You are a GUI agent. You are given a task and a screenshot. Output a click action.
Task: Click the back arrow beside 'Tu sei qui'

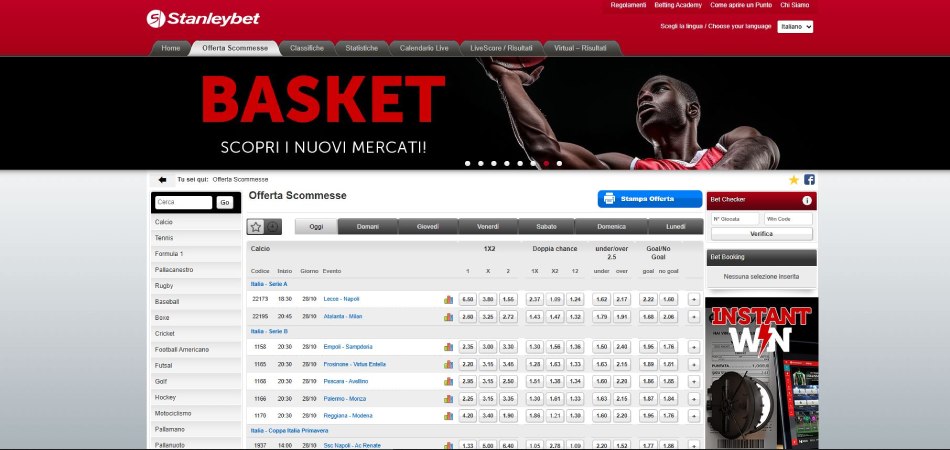point(162,180)
